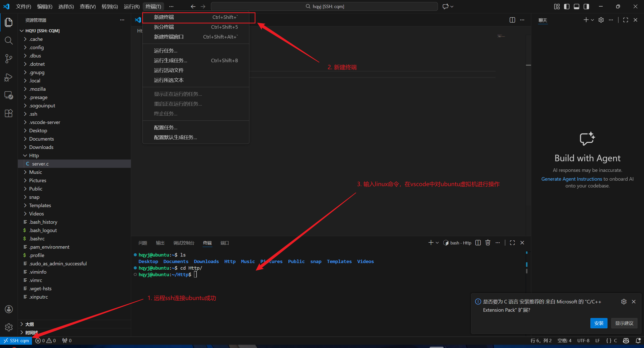
Task: Open Manage gear icon in activity bar
Action: [x=9, y=327]
